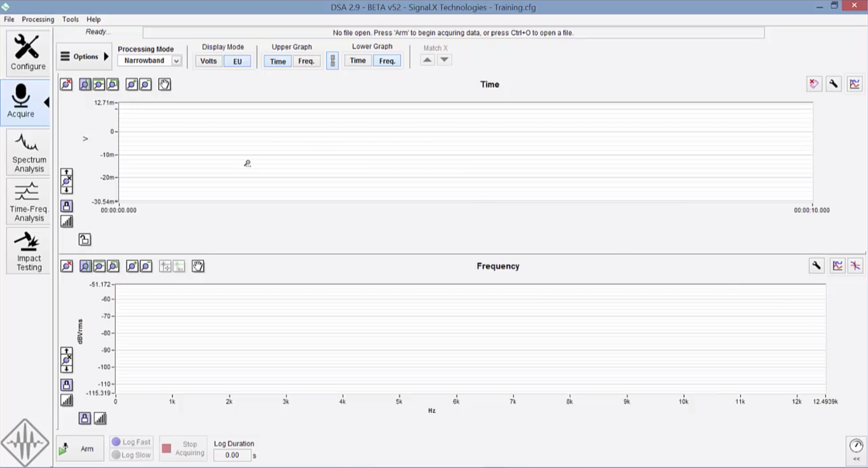Click the Log Duration input field
This screenshot has height=468, width=868.
pos(232,455)
